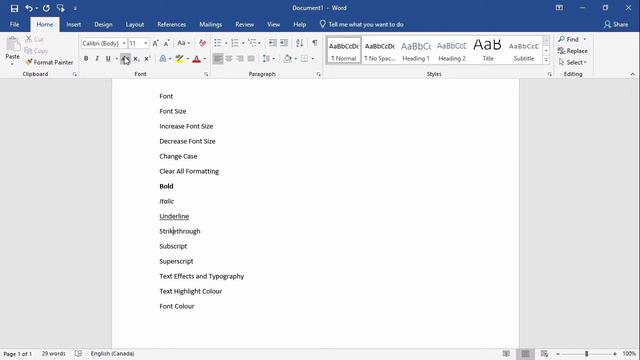
Task: Open the Change Case dropdown
Action: click(x=183, y=43)
